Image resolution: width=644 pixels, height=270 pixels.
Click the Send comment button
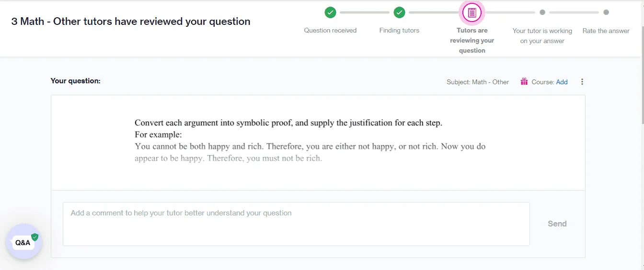coord(557,224)
